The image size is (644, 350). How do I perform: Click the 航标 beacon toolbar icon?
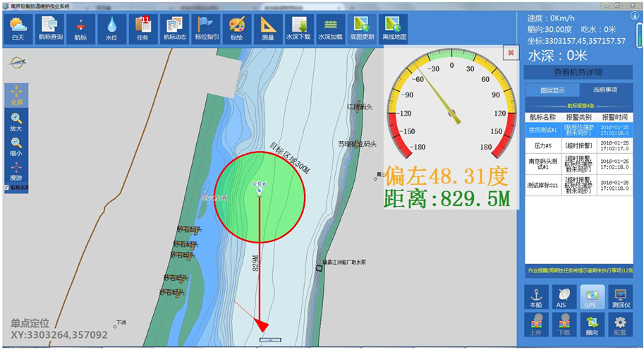pos(81,29)
